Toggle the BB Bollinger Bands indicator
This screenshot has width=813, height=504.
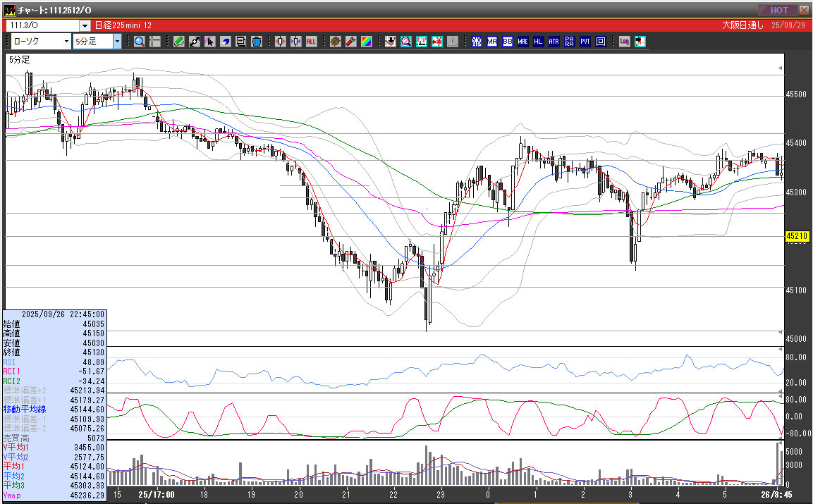click(508, 42)
